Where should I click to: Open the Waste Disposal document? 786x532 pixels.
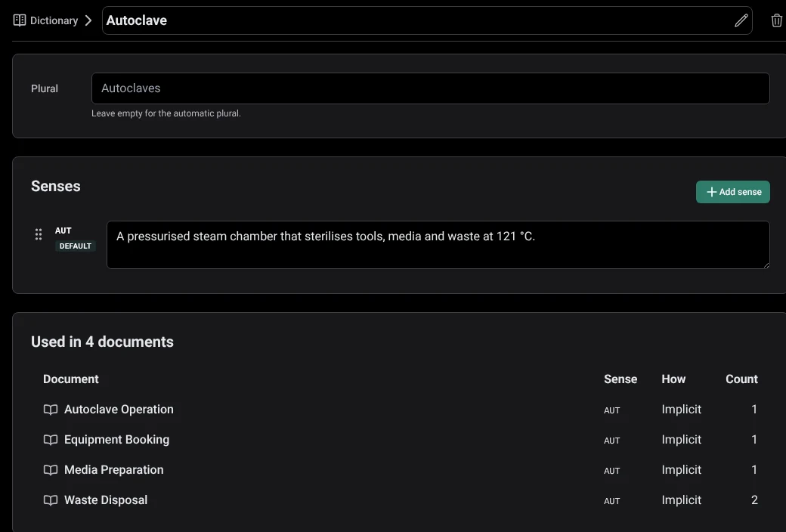(x=106, y=500)
